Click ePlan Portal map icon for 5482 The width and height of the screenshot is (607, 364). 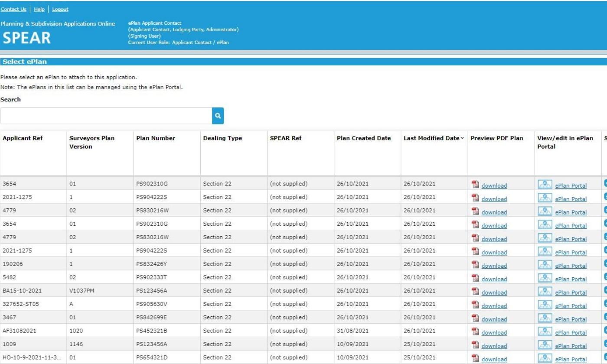click(x=545, y=278)
